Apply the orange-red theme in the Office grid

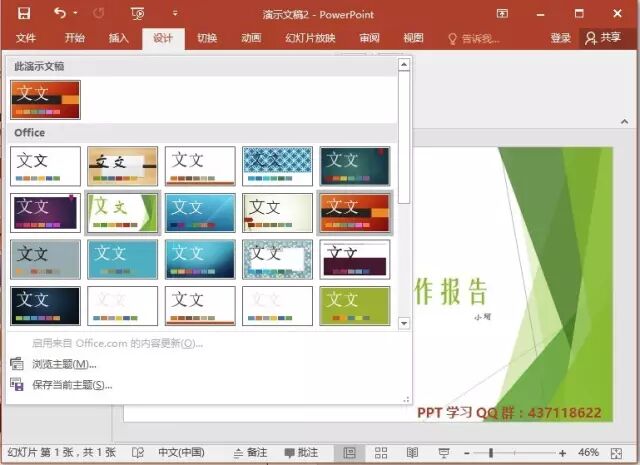pos(355,213)
